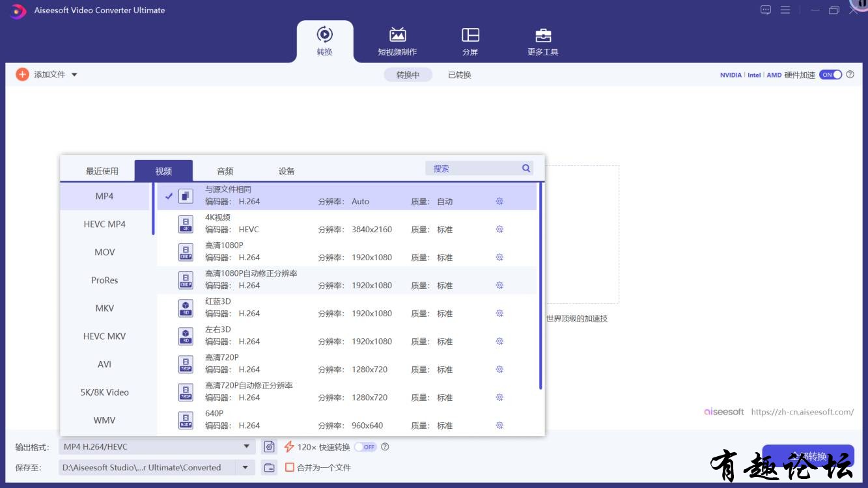The height and width of the screenshot is (488, 868).
Task: Click the 与源文件相同 format icon
Action: [x=186, y=197]
